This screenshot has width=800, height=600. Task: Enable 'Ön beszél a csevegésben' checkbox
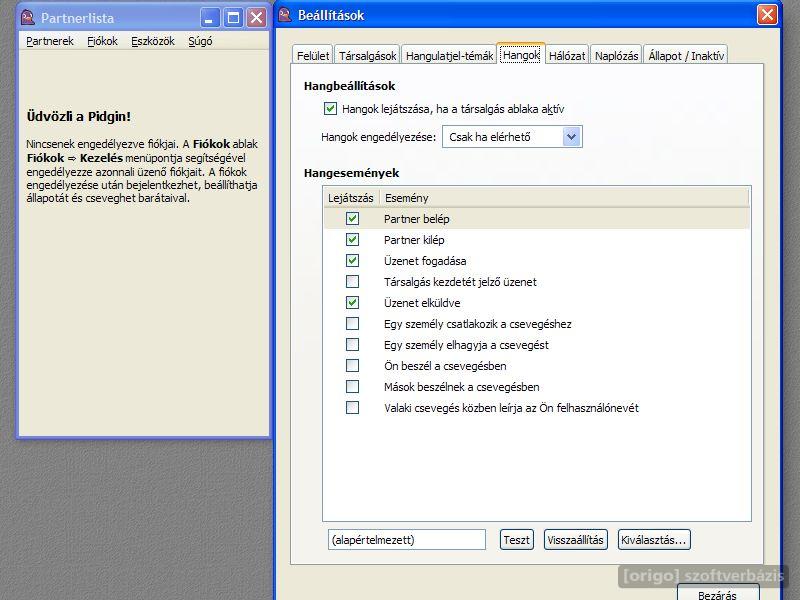pos(352,365)
